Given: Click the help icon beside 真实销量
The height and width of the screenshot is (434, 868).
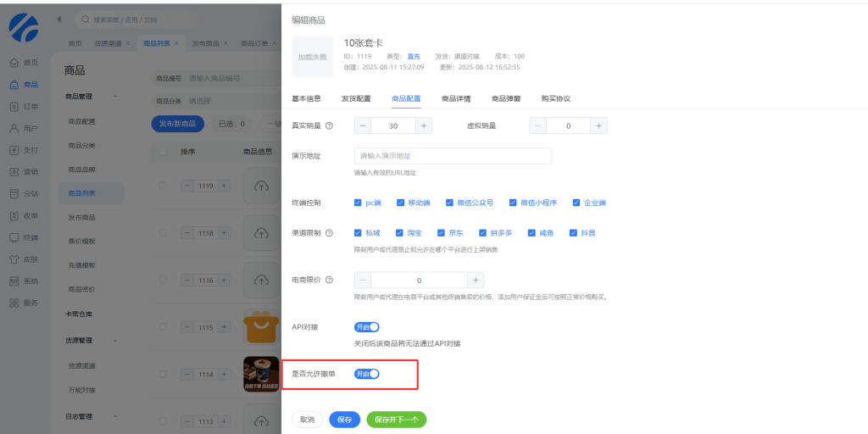Looking at the screenshot, I should click(x=329, y=125).
